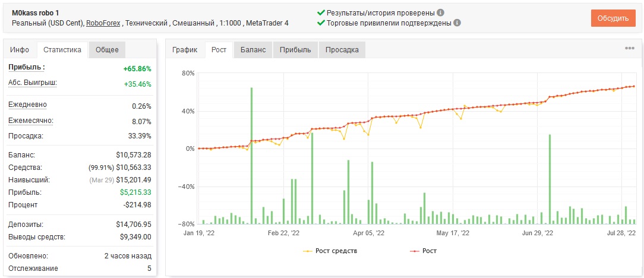The height and width of the screenshot is (278, 644).
Task: Click the 80% y-axis label
Action: (188, 74)
